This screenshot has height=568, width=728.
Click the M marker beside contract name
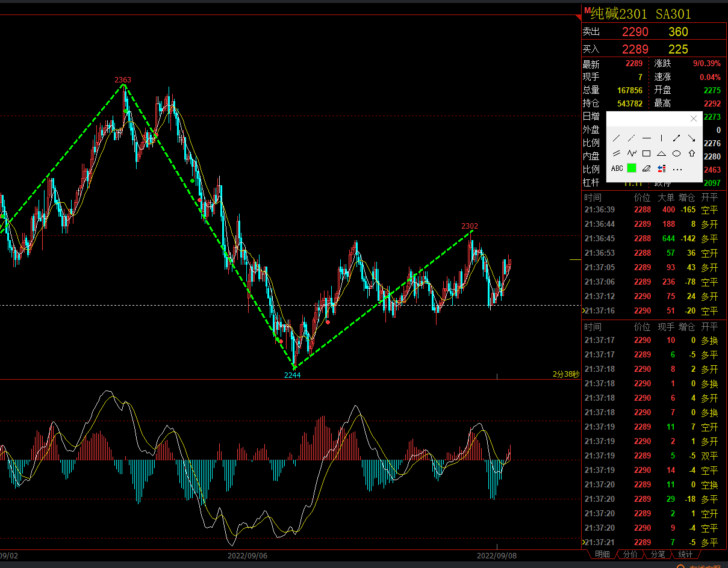click(586, 10)
